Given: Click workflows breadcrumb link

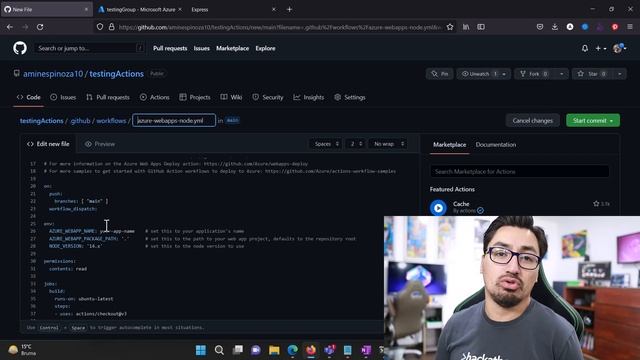Looking at the screenshot, I should pyautogui.click(x=111, y=121).
